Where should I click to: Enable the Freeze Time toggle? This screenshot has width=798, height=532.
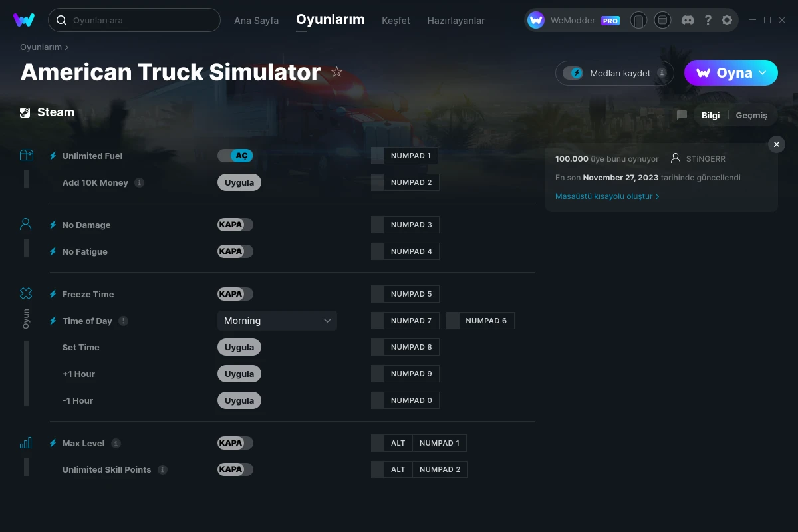[235, 294]
